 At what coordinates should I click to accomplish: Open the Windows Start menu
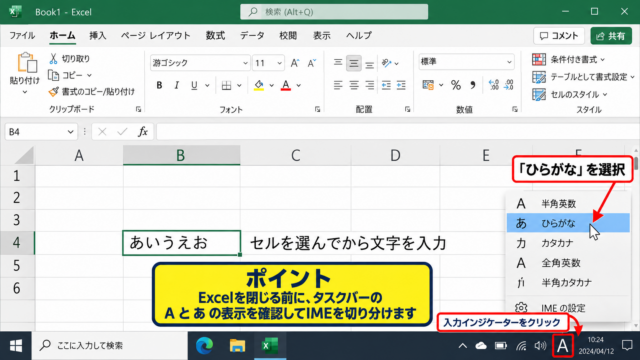16,346
